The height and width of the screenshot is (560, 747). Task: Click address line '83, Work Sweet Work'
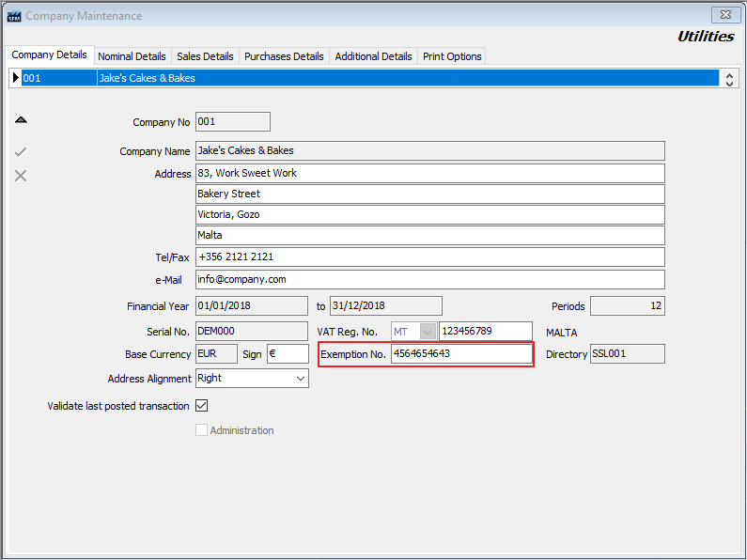(x=430, y=173)
